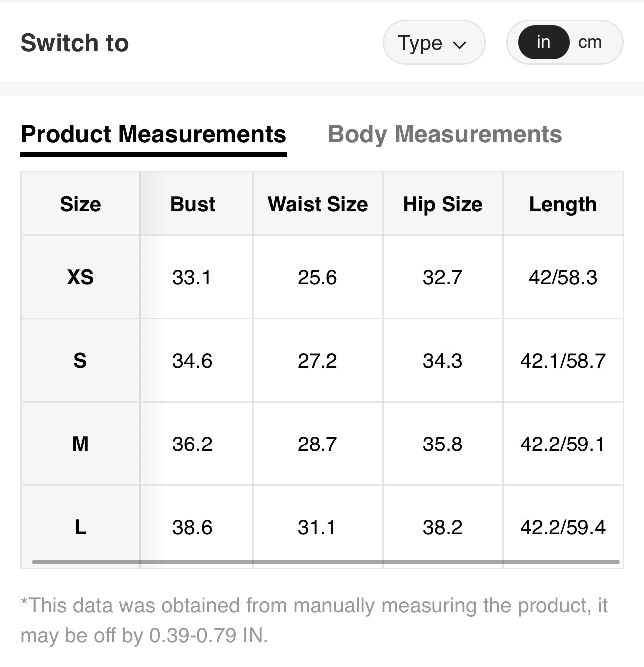Switch units to cm
The image size is (644, 667).
pos(590,42)
